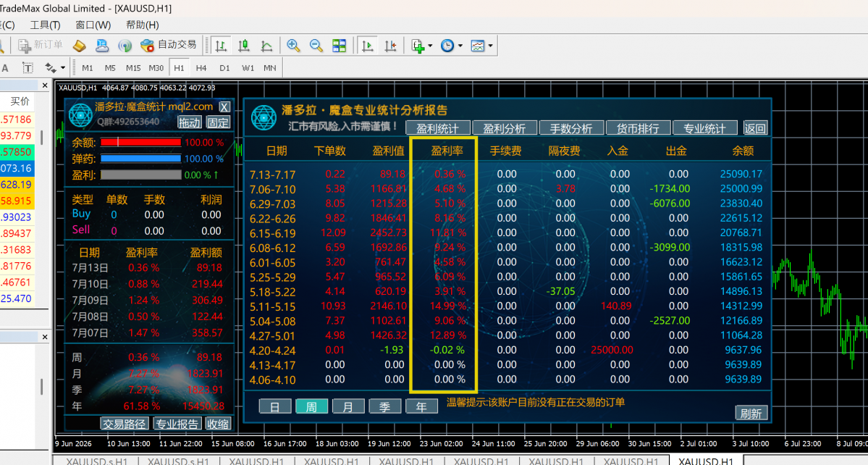The height and width of the screenshot is (465, 868).
Task: Open the 盈利统计 tab
Action: click(437, 128)
